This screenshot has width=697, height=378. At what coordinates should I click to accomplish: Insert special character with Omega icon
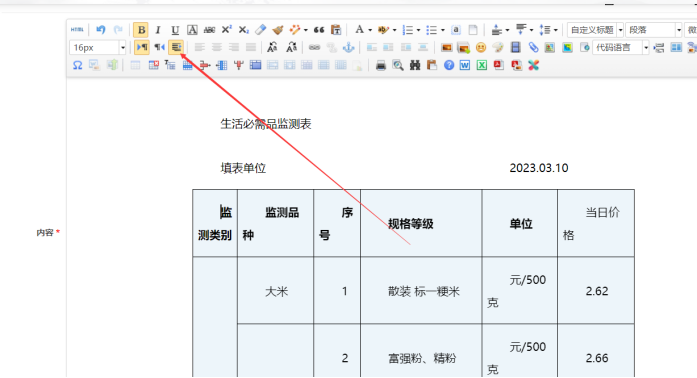[x=77, y=65]
